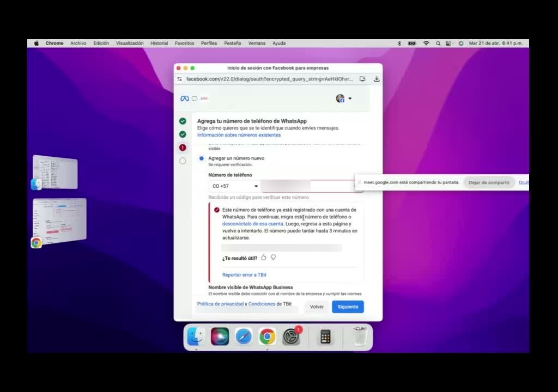Click the sync arrows icon next to Meta logo
Image resolution: width=558 pixels, height=392 pixels.
195,99
